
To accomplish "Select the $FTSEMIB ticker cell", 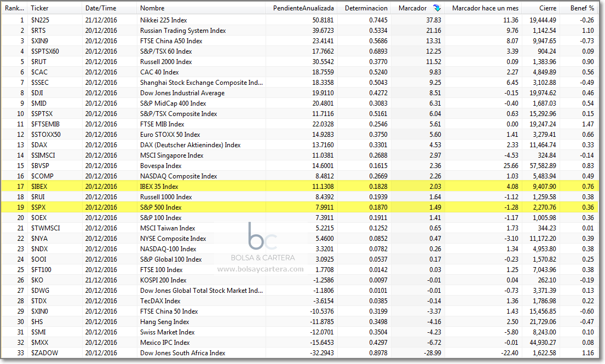I will (x=45, y=124).
